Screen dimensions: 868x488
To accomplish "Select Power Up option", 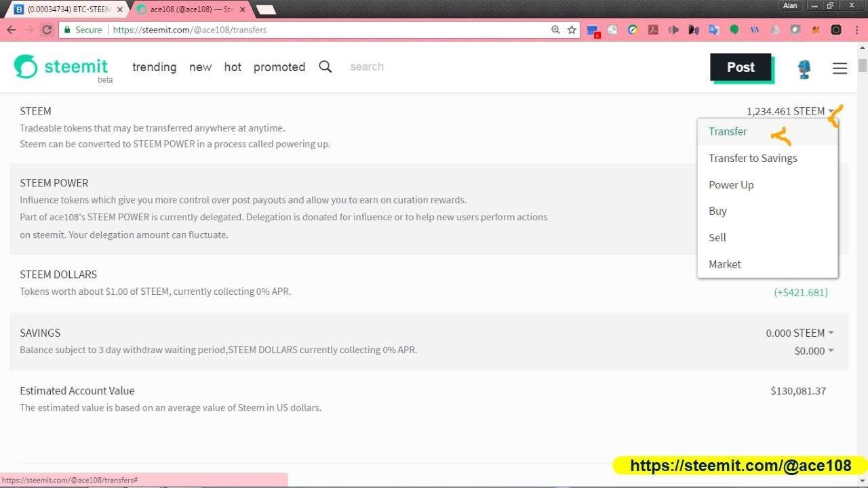I will click(768, 184).
